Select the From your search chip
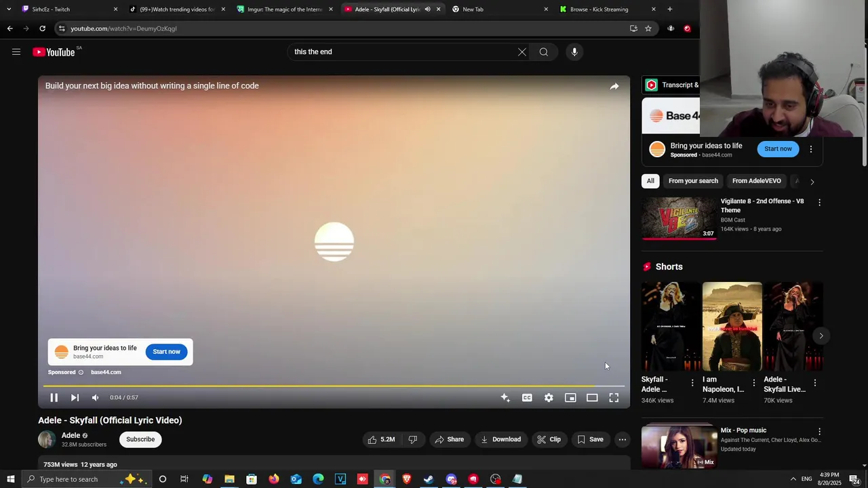Screen dimensions: 868x488 click(x=693, y=181)
